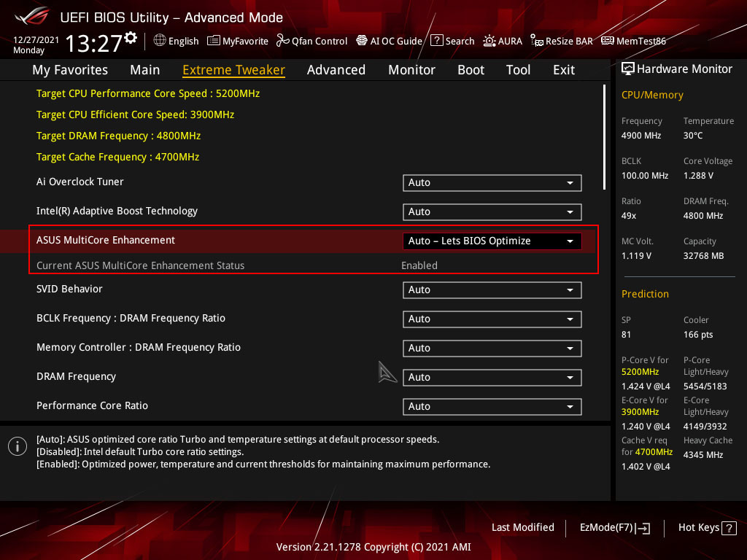Expand Intel Adaptive Boost Technology dropdown
The height and width of the screenshot is (560, 747).
coord(492,212)
